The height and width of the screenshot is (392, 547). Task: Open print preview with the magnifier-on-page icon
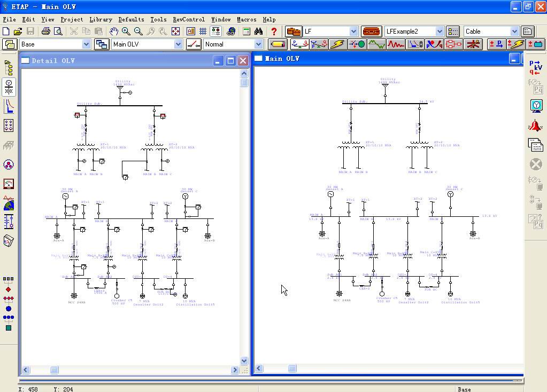point(58,32)
